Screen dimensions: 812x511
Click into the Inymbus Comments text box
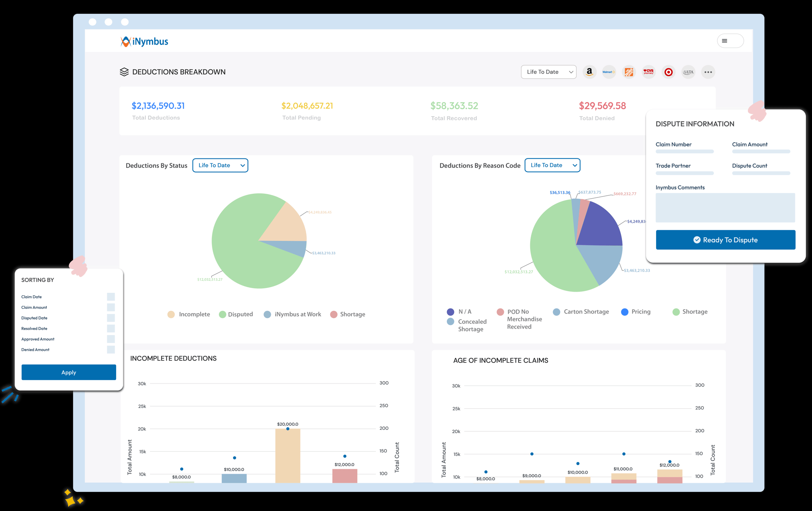click(725, 208)
